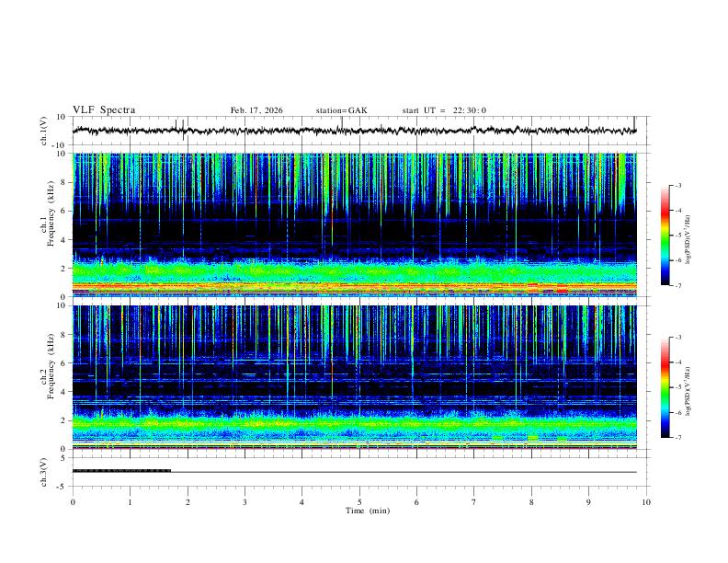Image resolution: width=728 pixels, height=563 pixels.
Task: Click the '-3' tick on upper colorbar
Action: click(678, 185)
